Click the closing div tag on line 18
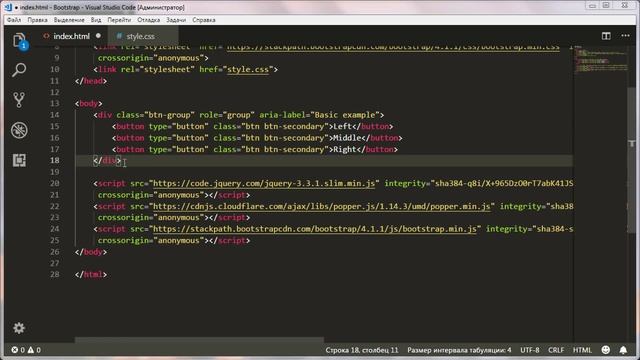 [107, 160]
